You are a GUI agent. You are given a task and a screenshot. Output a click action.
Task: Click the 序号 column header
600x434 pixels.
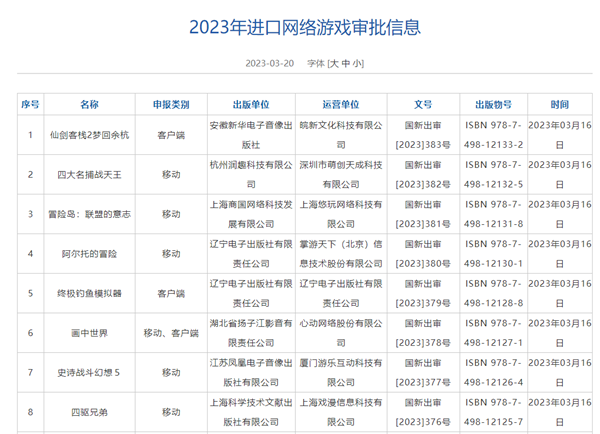tap(29, 103)
